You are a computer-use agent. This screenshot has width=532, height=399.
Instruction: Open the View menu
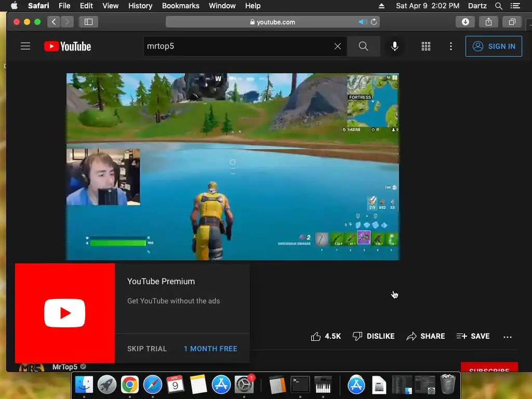click(x=110, y=6)
